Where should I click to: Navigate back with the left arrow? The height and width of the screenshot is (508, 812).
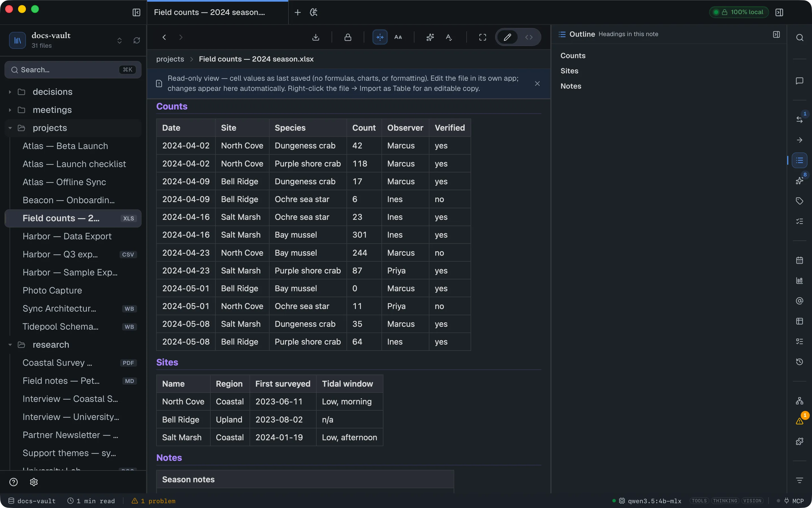[164, 37]
